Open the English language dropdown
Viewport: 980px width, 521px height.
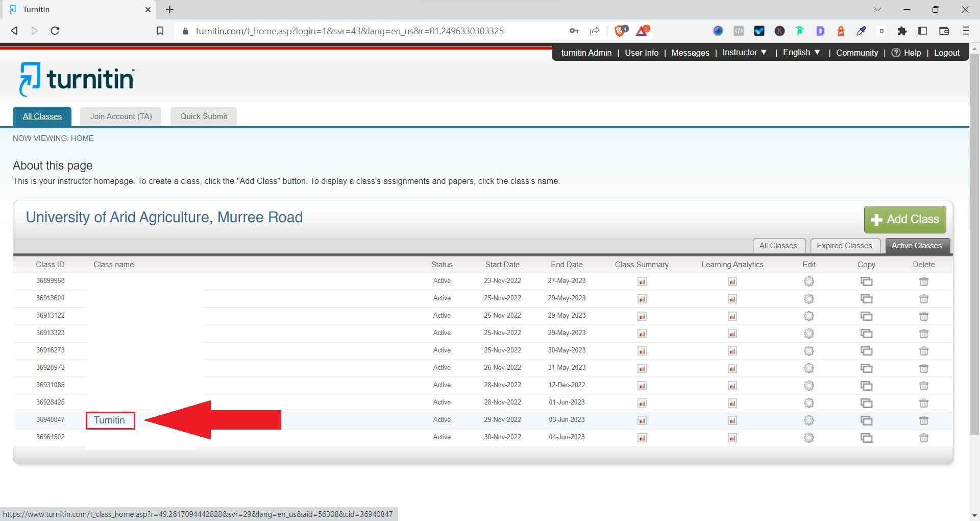pos(800,53)
